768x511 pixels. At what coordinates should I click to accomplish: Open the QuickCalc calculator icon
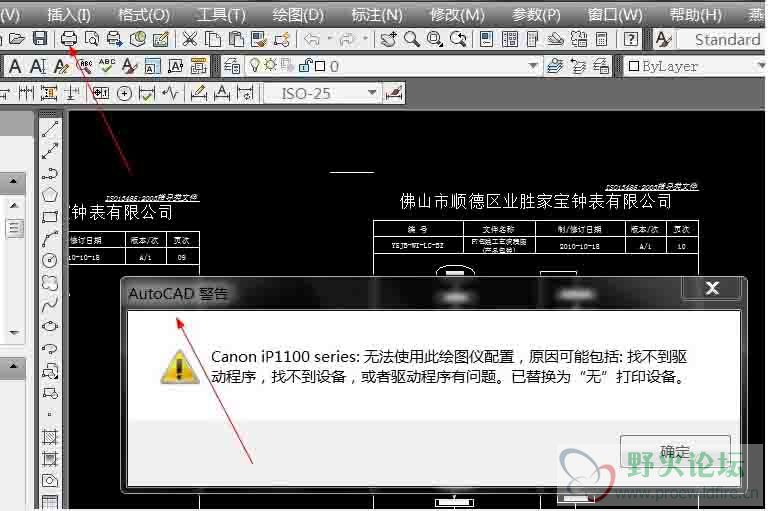click(x=601, y=39)
